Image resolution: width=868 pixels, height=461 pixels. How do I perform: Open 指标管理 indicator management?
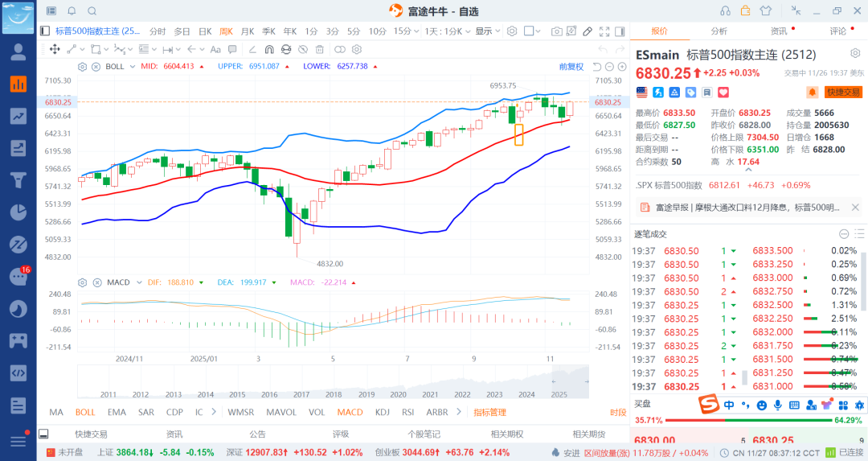tap(490, 412)
